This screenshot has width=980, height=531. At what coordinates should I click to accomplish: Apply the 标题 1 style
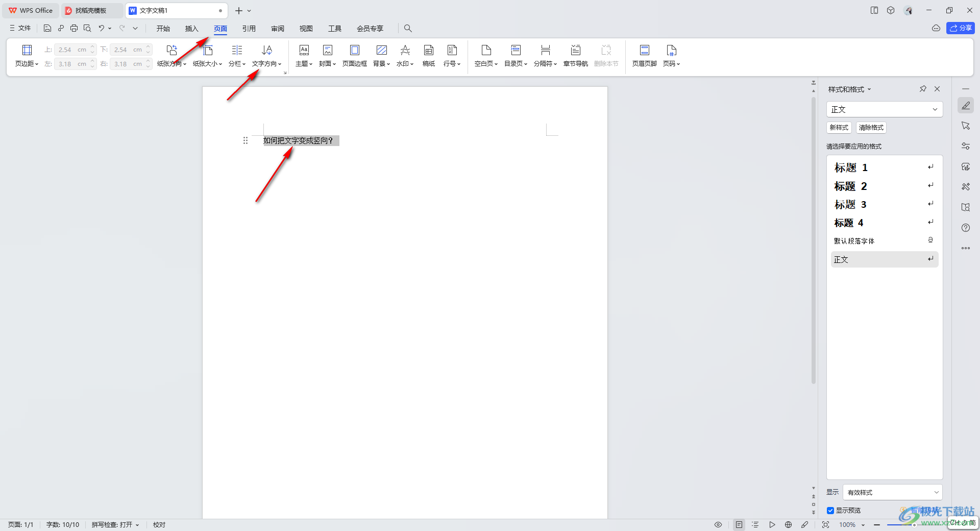[x=885, y=167]
